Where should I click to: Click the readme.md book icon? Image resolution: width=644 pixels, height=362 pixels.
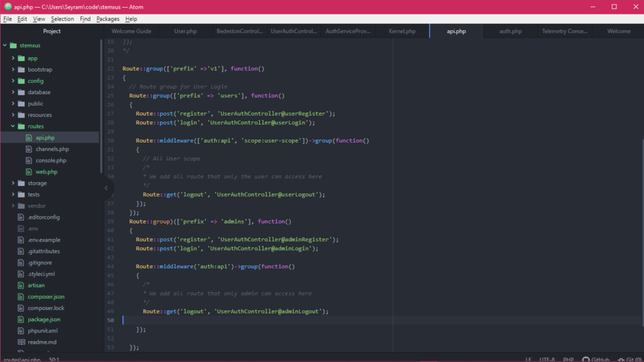point(21,342)
